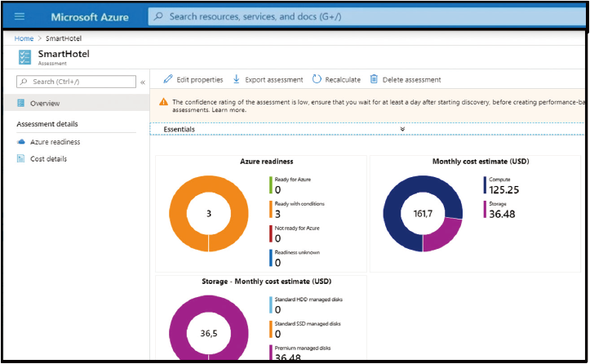Click the orange Azure readiness donut chart
The width and height of the screenshot is (590, 364).
click(209, 214)
